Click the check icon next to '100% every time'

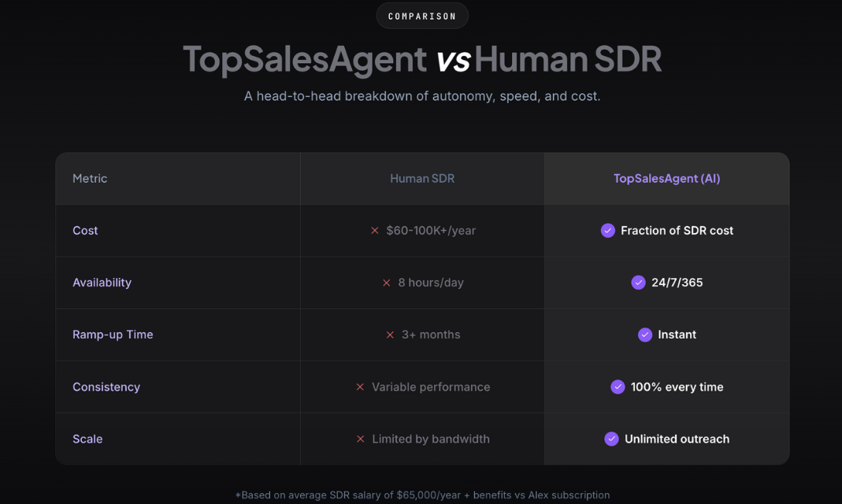(618, 387)
